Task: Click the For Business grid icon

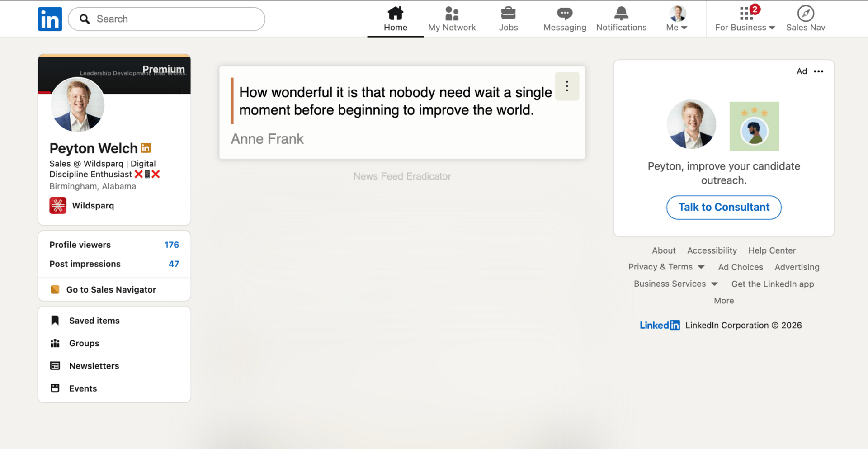Action: tap(746, 14)
